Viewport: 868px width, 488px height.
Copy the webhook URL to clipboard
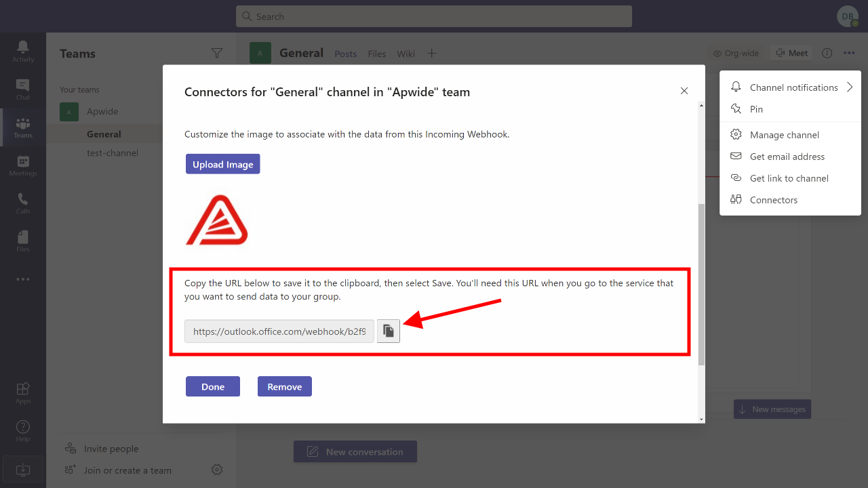click(389, 331)
